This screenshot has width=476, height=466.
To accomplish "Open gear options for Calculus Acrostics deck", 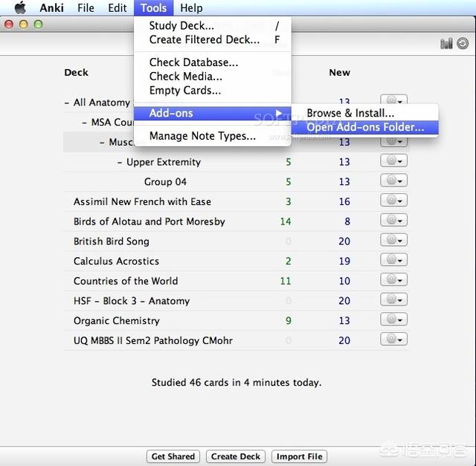I will click(393, 261).
